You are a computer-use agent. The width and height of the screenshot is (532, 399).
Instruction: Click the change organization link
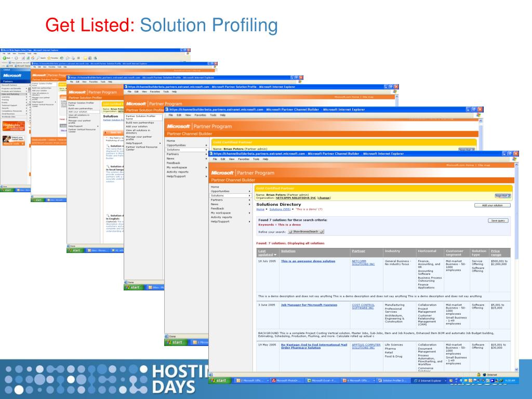[x=324, y=198]
